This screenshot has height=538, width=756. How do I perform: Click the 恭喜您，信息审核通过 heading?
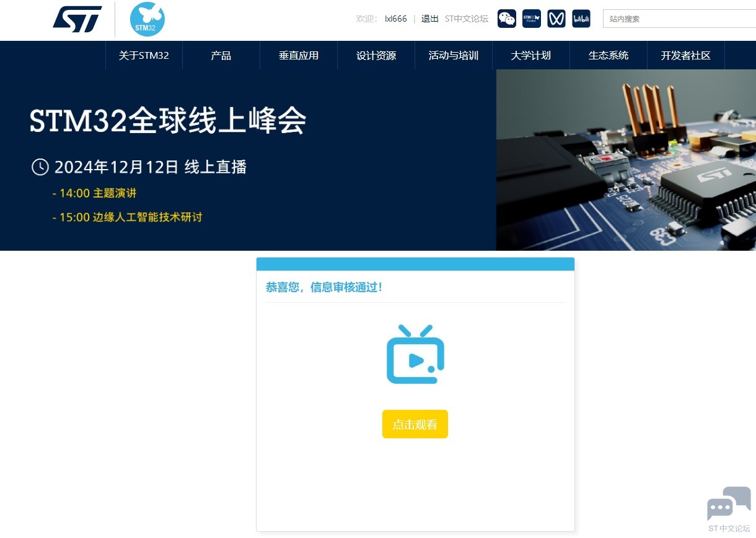[324, 287]
